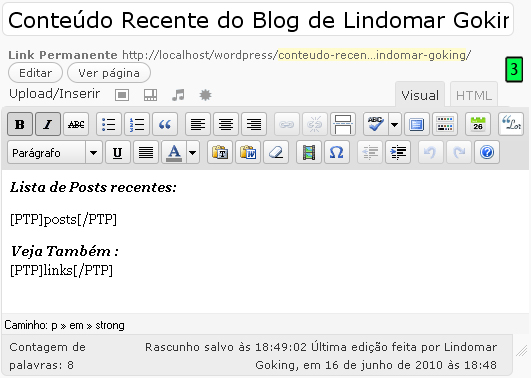Toggle fullscreen editing mode
Viewport: 531px width, 378px height.
click(417, 124)
